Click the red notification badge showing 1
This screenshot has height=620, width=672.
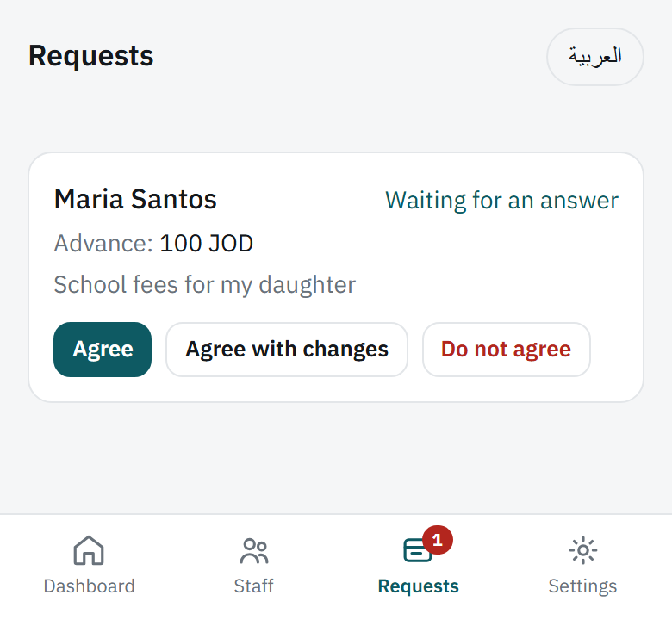[x=438, y=540]
